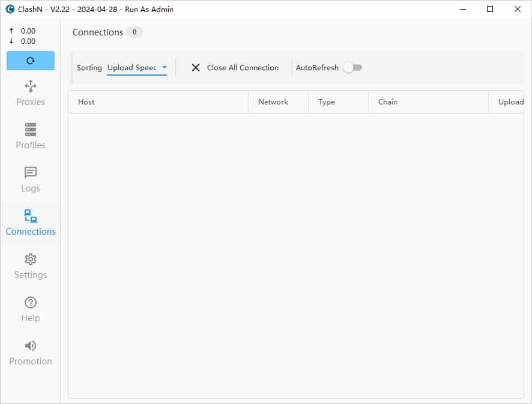This screenshot has height=404, width=532.
Task: Minimize the ClashN window
Action: point(463,9)
